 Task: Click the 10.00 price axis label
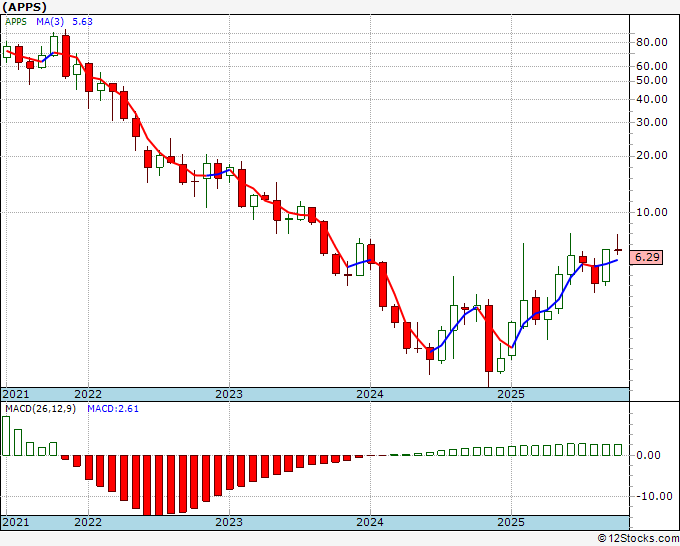pos(651,212)
